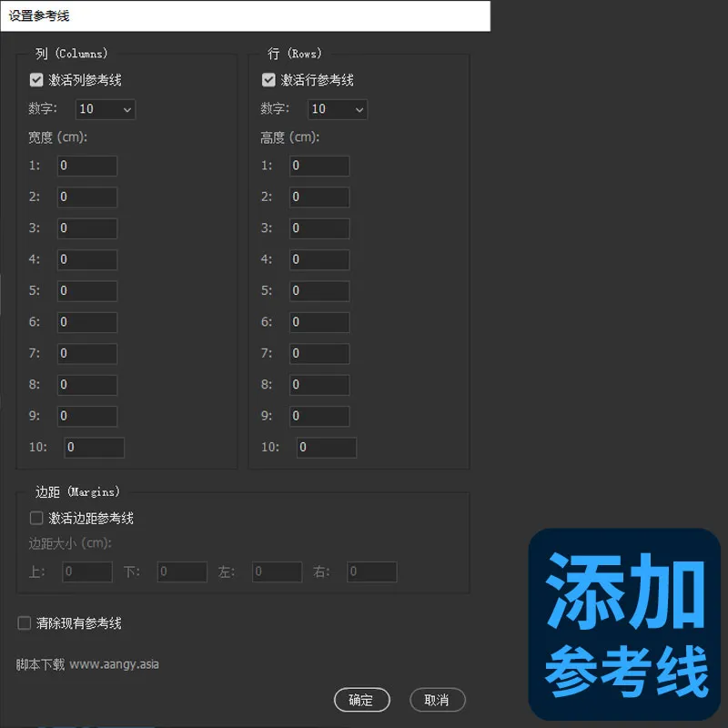
Task: Select column width field 1
Action: [86, 166]
